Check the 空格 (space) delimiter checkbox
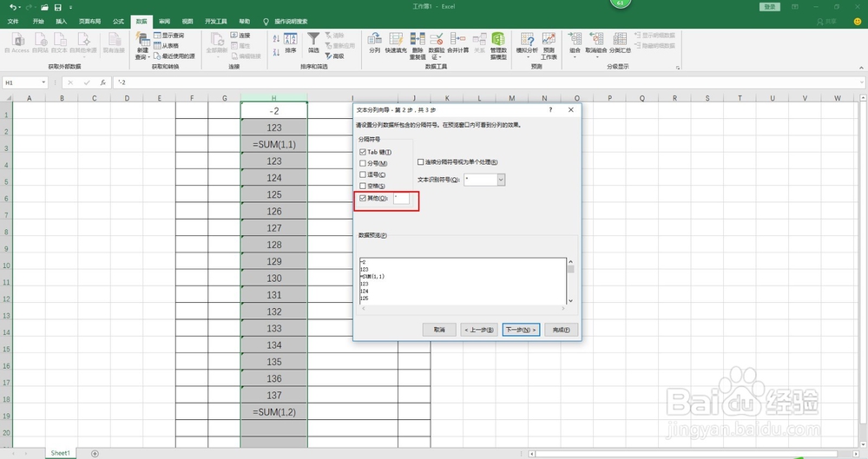The image size is (868, 459). coord(363,186)
